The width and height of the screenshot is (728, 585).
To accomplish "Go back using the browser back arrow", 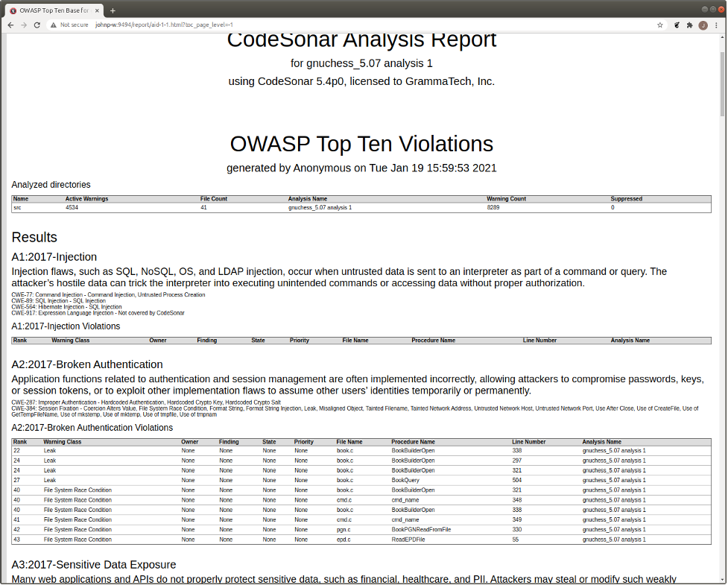I will pos(10,25).
